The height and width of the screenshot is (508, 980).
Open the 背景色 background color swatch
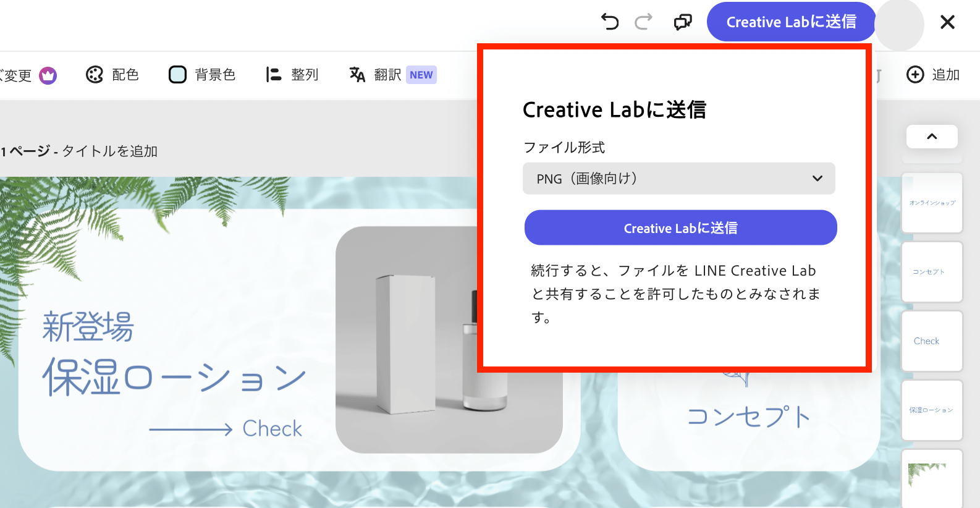coord(177,75)
